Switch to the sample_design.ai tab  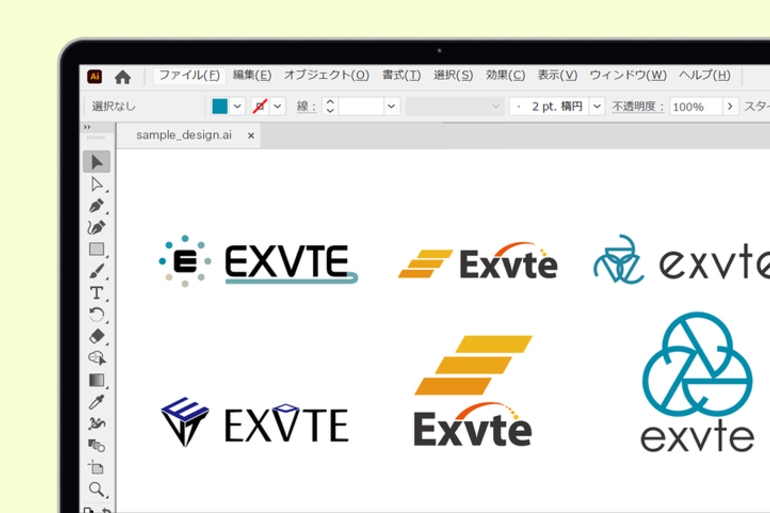click(x=183, y=135)
